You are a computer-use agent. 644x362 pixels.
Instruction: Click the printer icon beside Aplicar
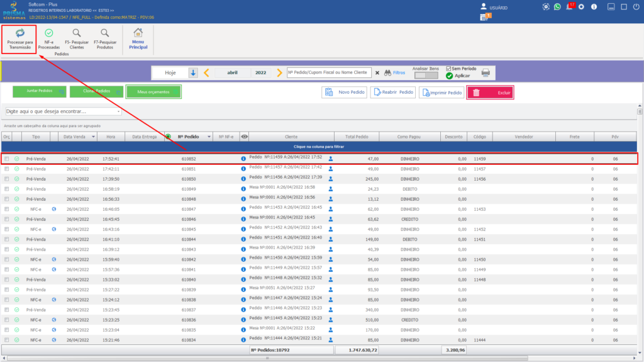486,73
